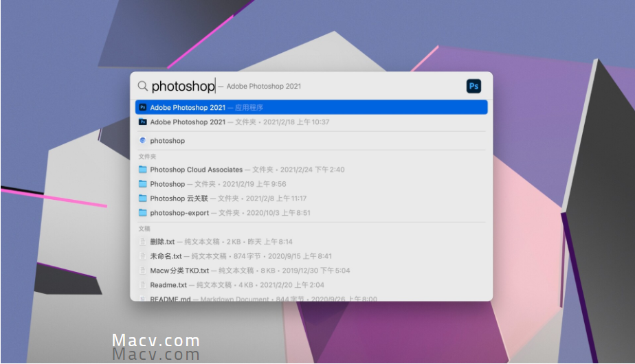
Task: Click browser icon beside photoshop suggestion
Action: [x=142, y=141]
